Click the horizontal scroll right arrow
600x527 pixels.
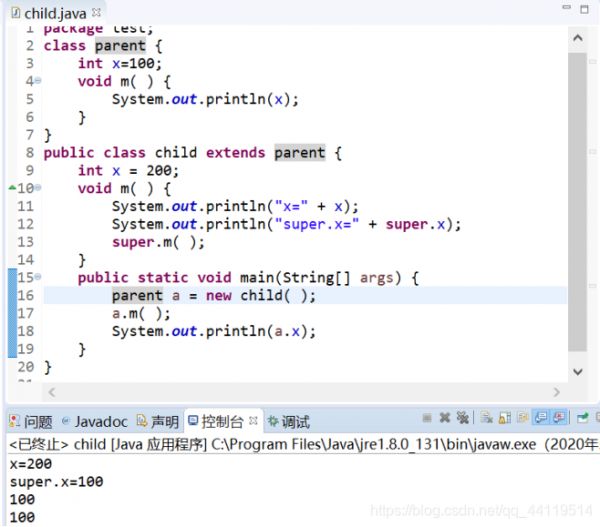(x=556, y=392)
